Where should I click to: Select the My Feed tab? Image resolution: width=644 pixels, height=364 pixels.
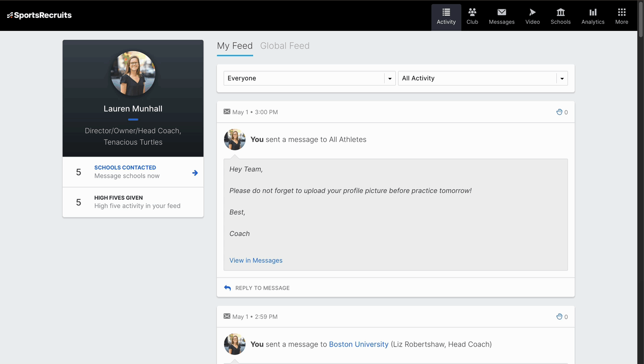[x=235, y=46]
